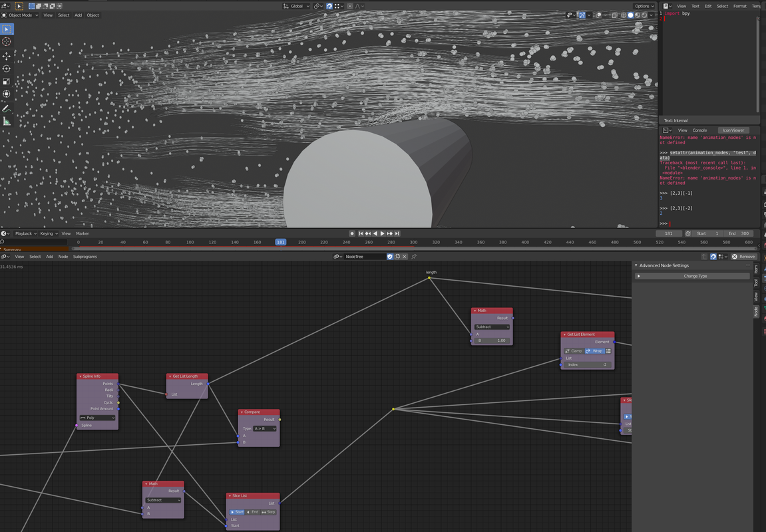Unlink the NodeTree with the X icon

(405, 256)
